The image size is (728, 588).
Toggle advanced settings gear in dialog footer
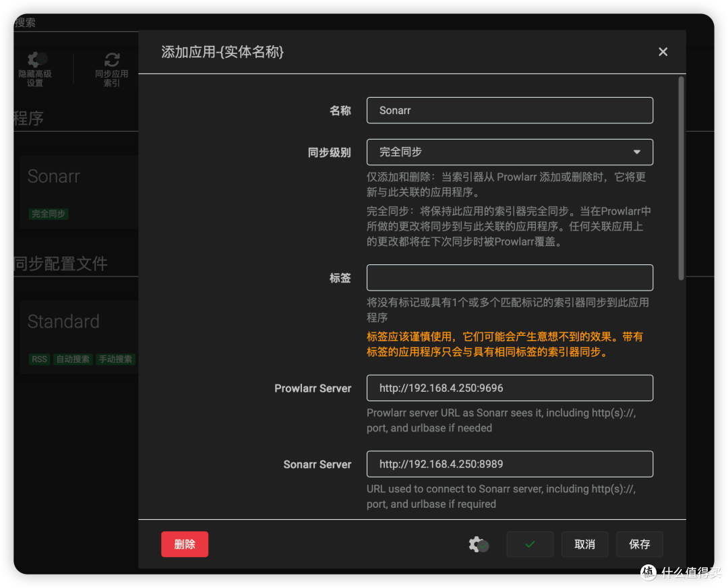[x=478, y=544]
